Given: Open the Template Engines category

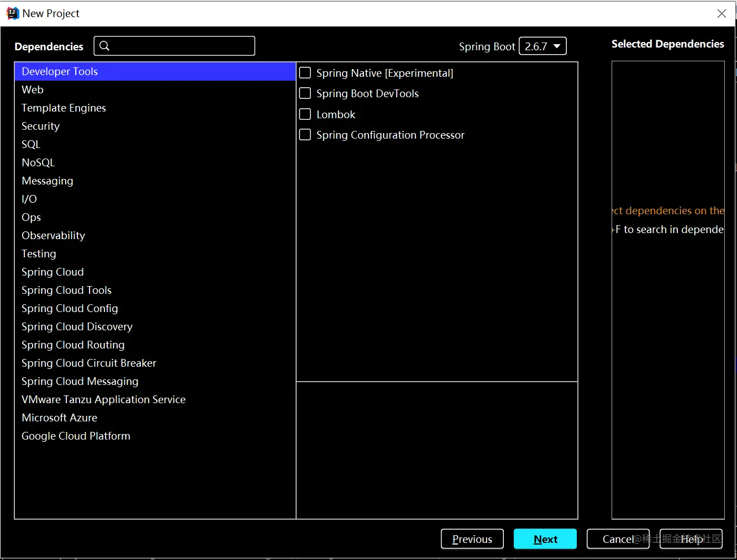Looking at the screenshot, I should click(x=155, y=108).
